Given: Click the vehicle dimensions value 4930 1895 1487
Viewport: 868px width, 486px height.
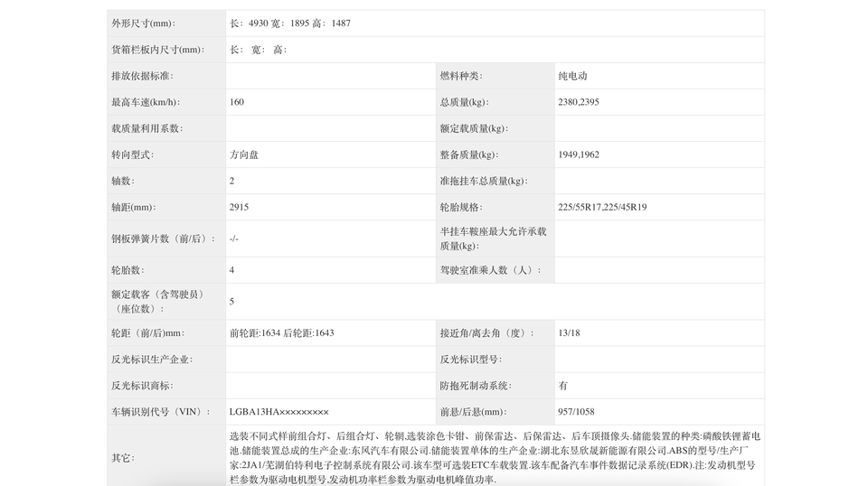Looking at the screenshot, I should [290, 23].
